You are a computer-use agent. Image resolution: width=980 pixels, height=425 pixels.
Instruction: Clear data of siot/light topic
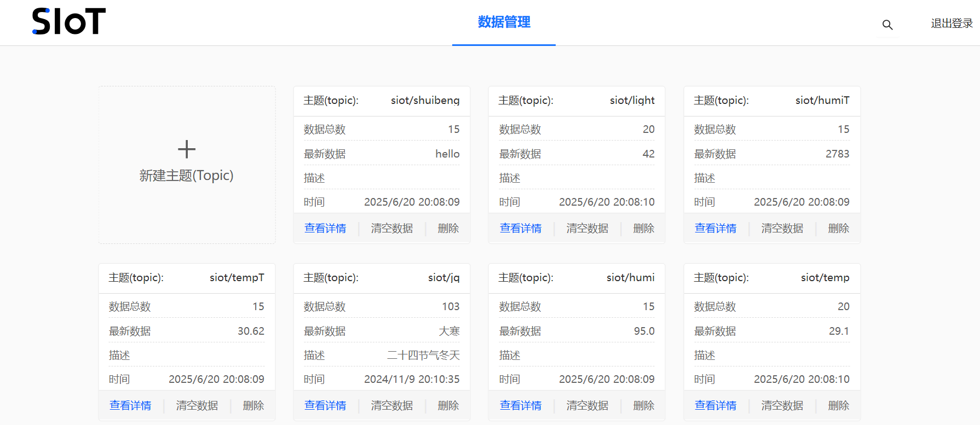(587, 228)
